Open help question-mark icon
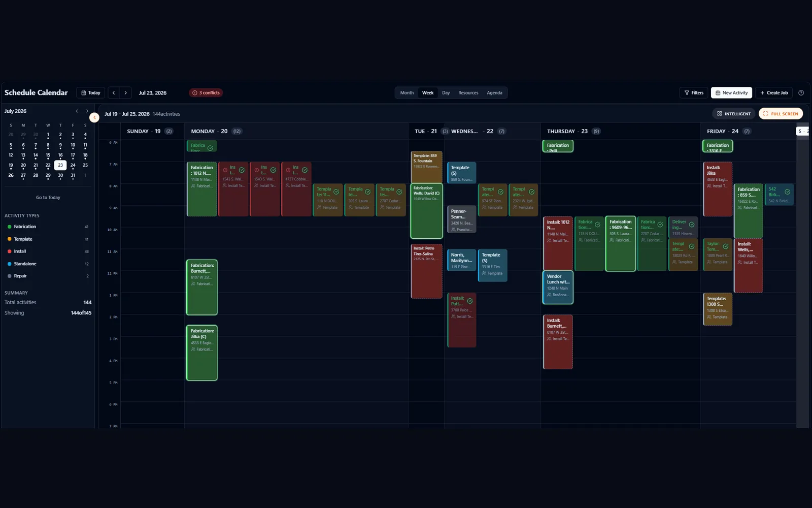The width and height of the screenshot is (812, 508). pos(801,93)
